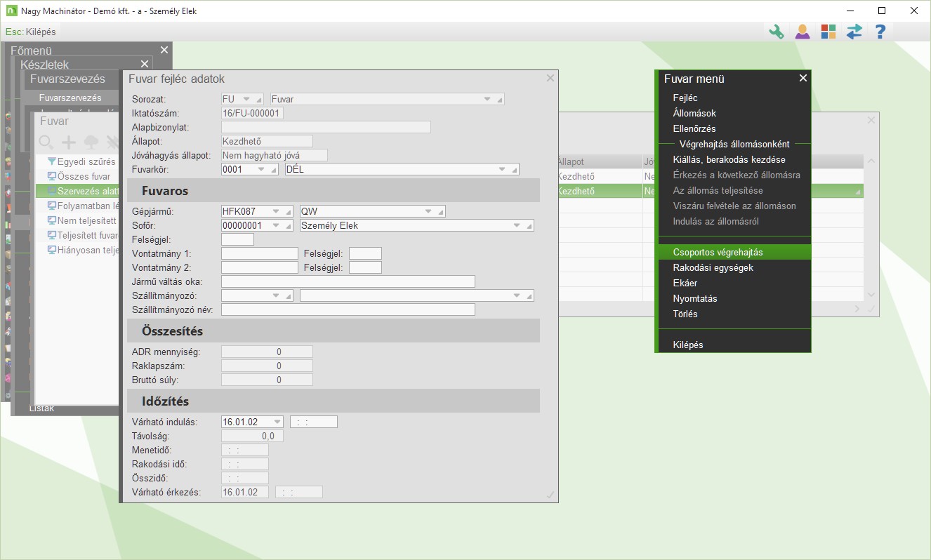Click the magnifier search icon in Fuvar panel
The width and height of the screenshot is (931, 560).
(x=46, y=142)
